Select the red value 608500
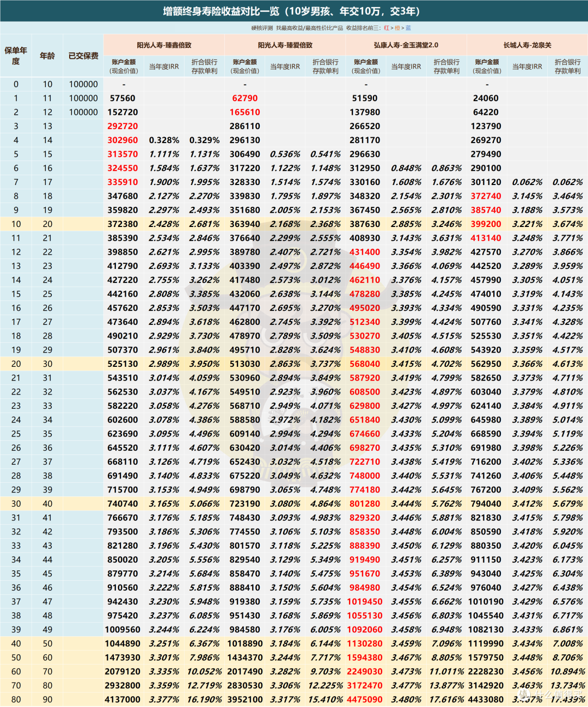 (x=365, y=392)
